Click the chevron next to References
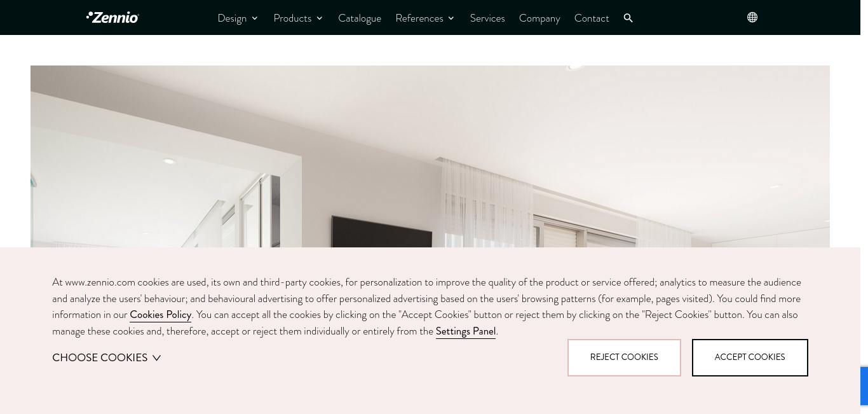868x414 pixels. (451, 18)
